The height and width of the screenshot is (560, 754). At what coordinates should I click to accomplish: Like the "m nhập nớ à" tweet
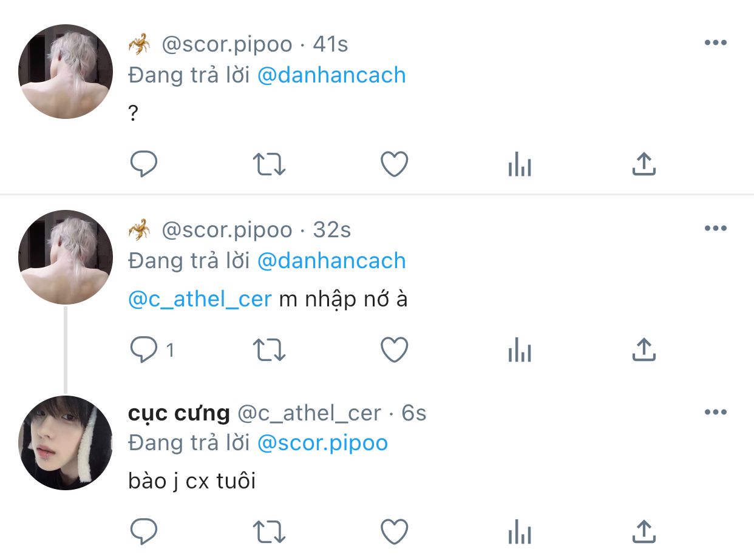395,350
